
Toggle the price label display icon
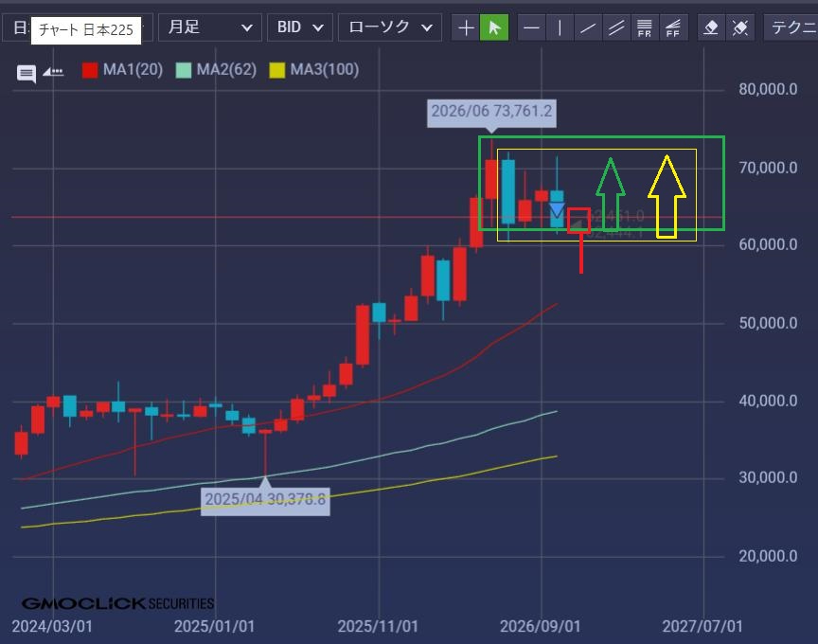click(x=53, y=72)
